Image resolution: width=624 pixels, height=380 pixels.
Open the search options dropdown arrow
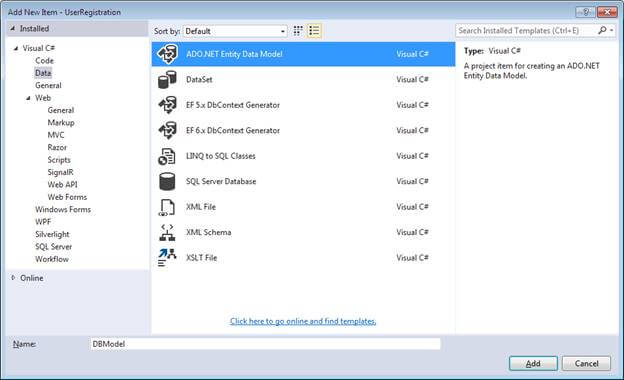pyautogui.click(x=611, y=30)
